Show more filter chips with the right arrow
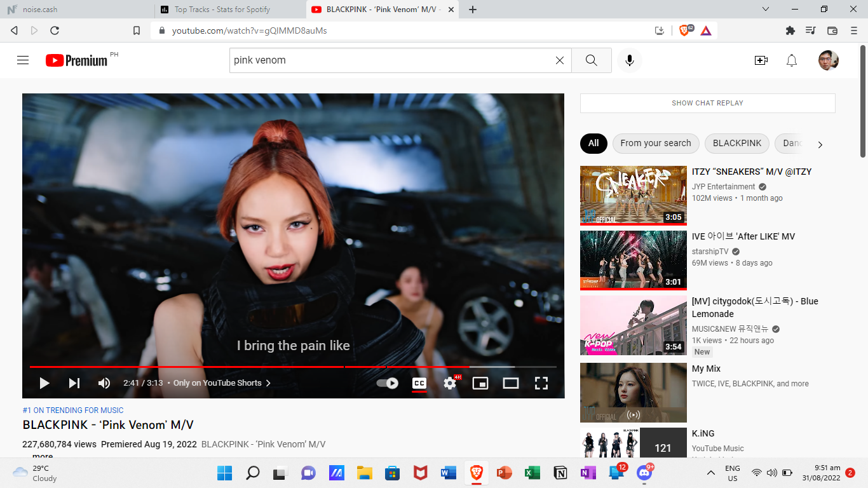868x488 pixels. click(820, 145)
